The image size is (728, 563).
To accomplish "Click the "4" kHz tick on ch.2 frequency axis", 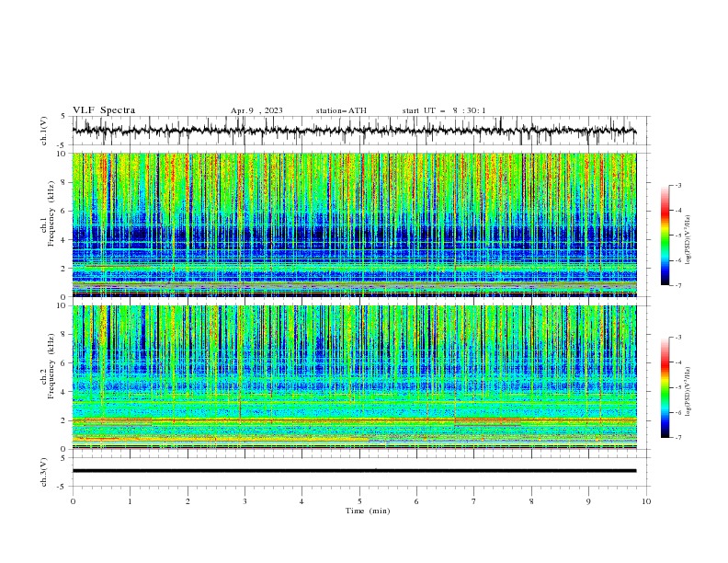I will 64,392.
